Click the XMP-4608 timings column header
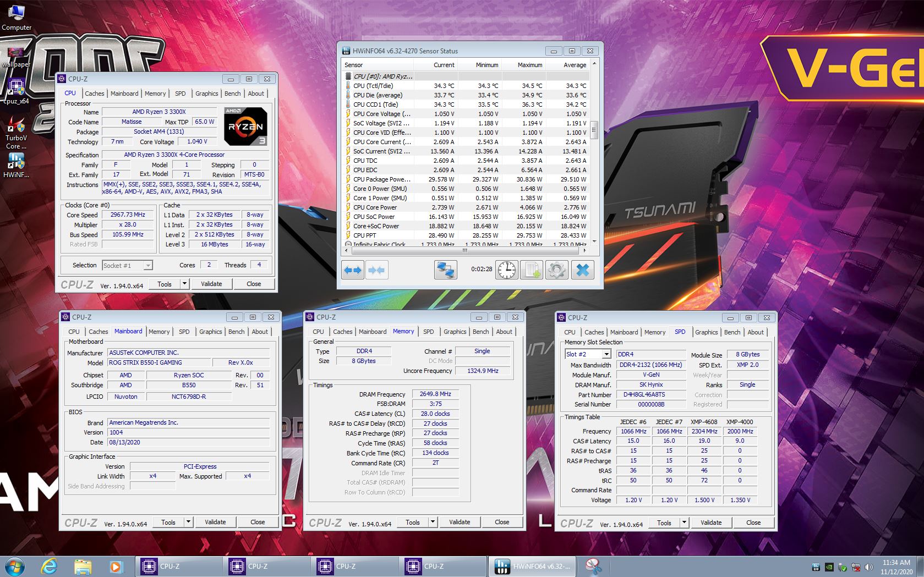 pos(704,422)
